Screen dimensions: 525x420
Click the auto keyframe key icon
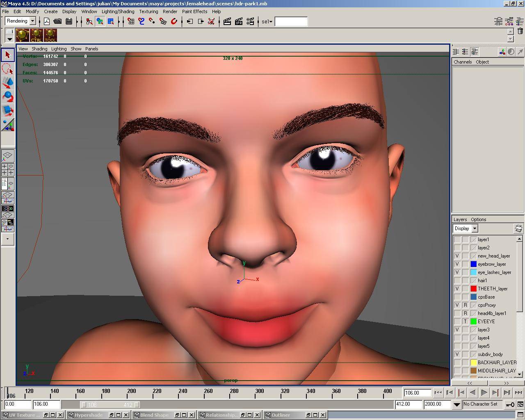tap(510, 404)
